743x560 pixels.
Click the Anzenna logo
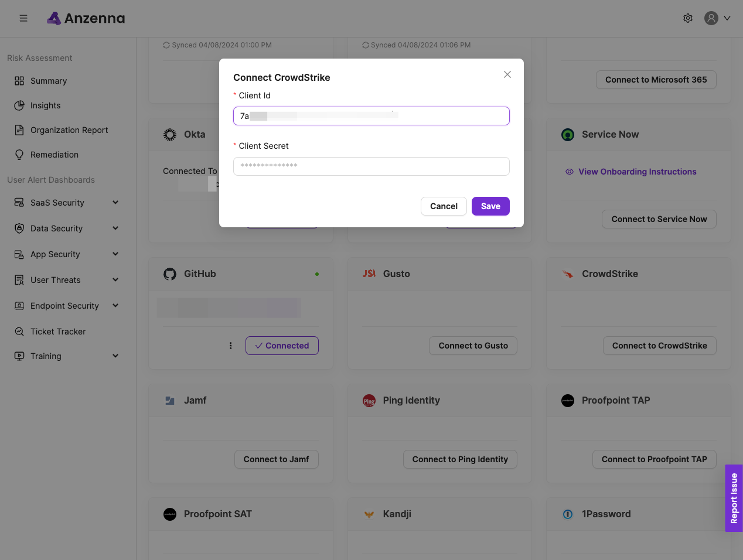tap(86, 18)
